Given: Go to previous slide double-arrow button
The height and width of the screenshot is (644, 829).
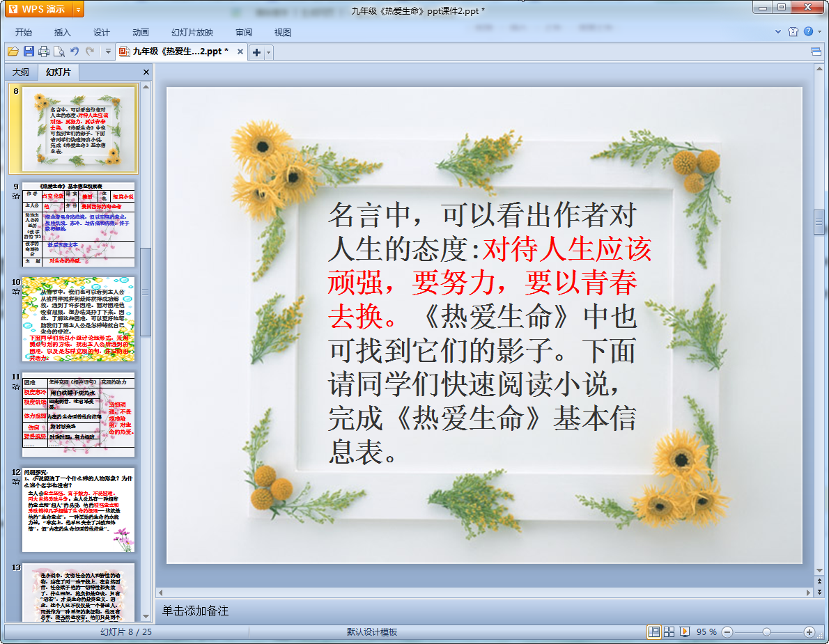Looking at the screenshot, I should 819,581.
